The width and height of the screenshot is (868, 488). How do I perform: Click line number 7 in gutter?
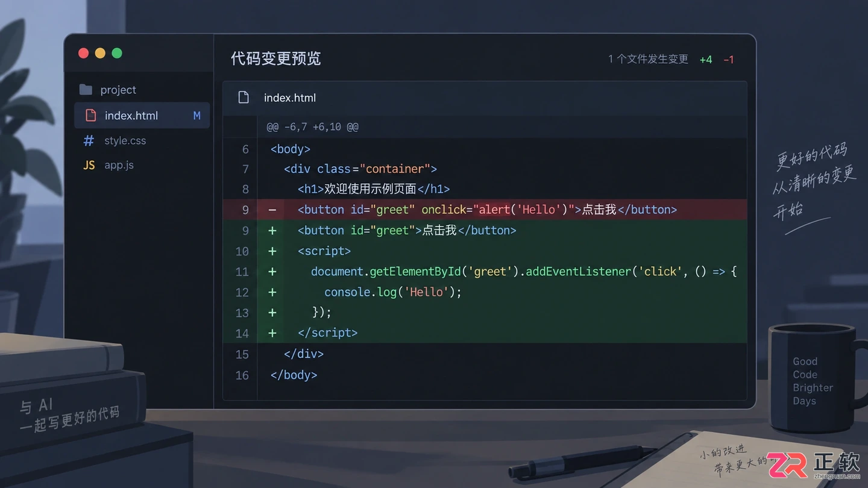(x=245, y=169)
